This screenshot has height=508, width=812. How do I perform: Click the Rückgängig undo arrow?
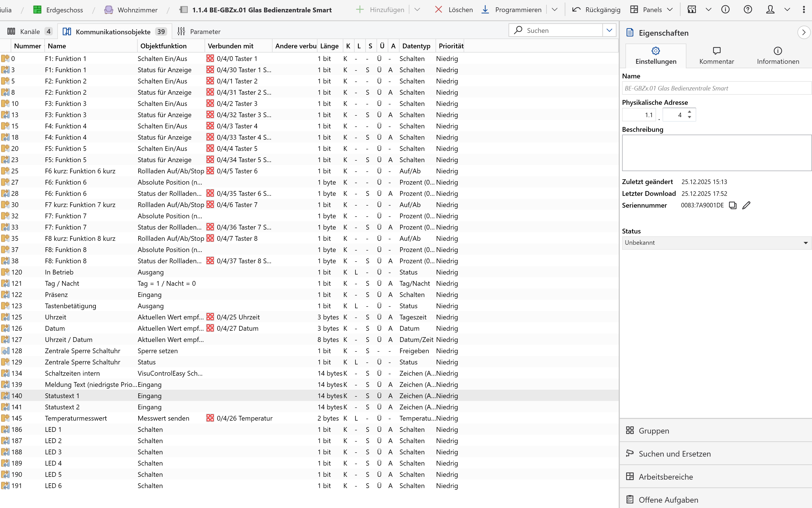(x=577, y=9)
